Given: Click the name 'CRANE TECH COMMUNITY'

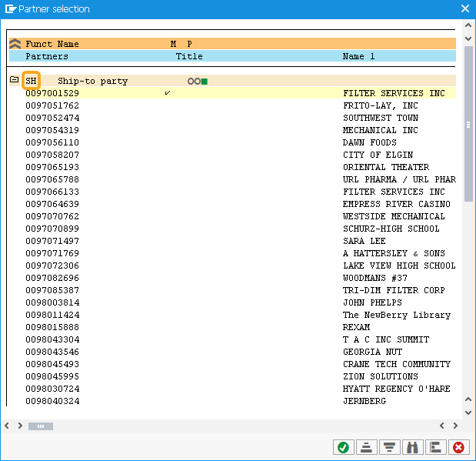Looking at the screenshot, I should (x=397, y=364).
